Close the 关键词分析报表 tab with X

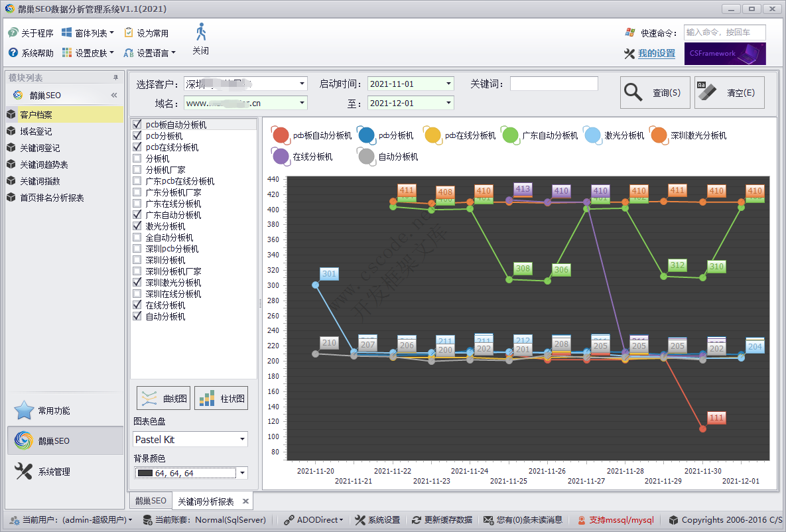pyautogui.click(x=245, y=501)
